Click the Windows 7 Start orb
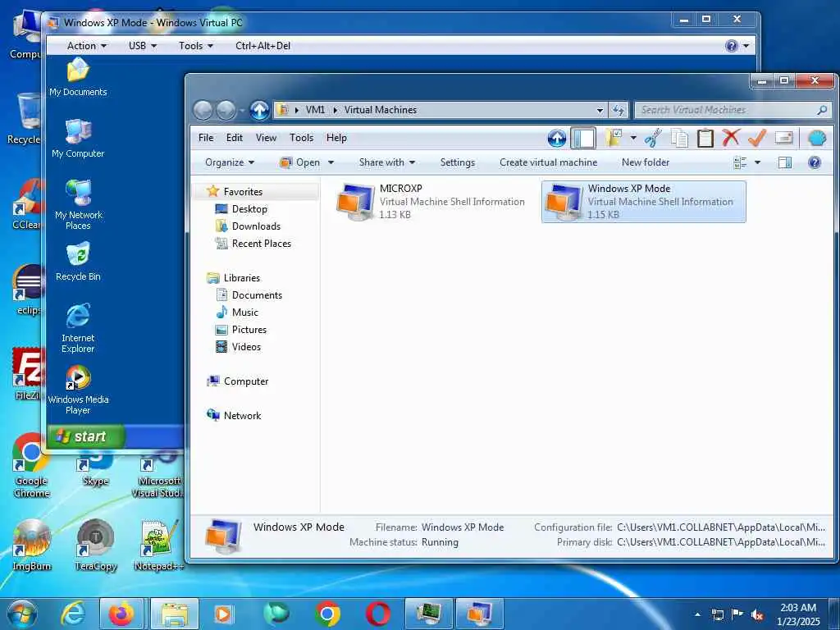 point(22,614)
